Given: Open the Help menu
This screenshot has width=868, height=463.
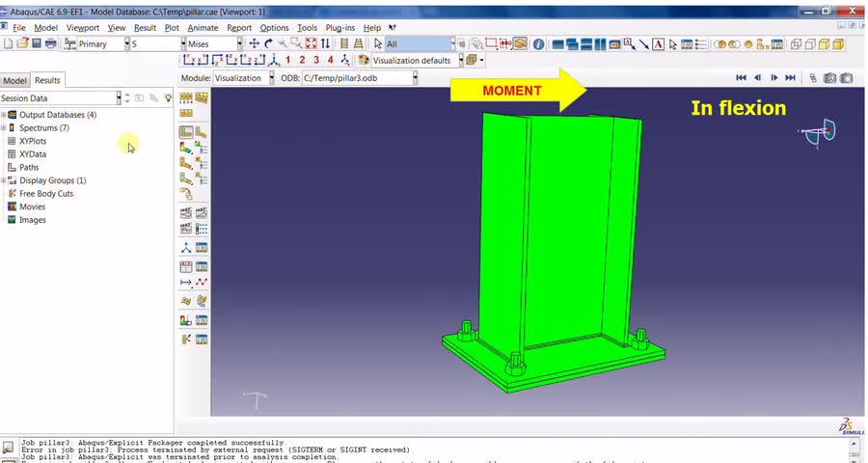Looking at the screenshot, I should (x=372, y=28).
